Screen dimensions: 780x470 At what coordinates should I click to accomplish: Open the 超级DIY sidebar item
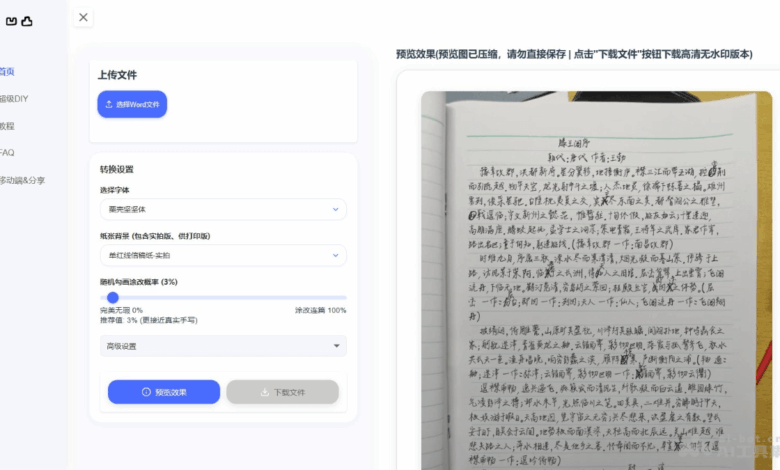14,98
